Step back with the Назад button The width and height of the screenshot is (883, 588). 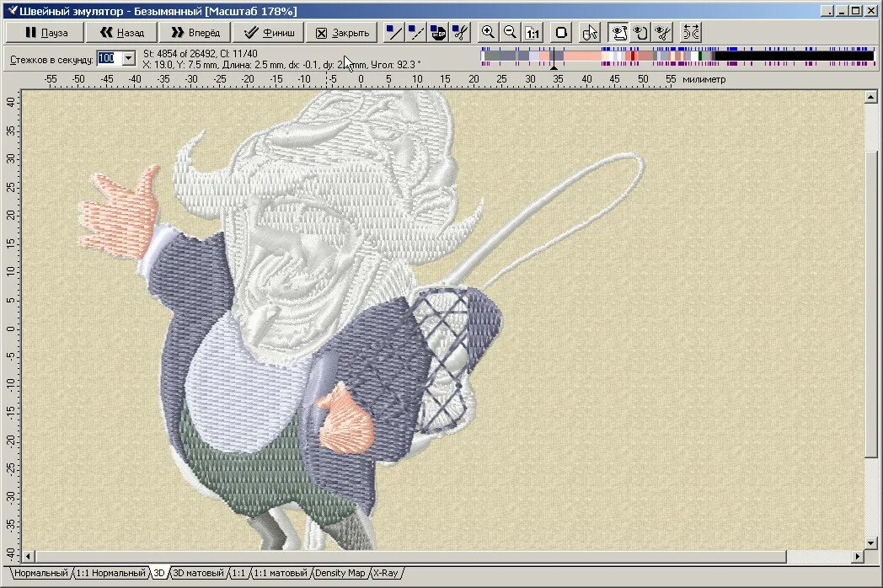121,33
